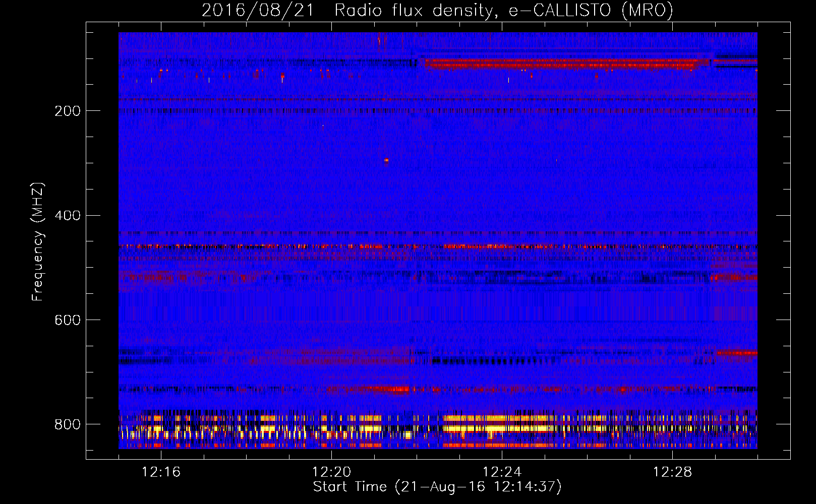
Task: Click the 200 frequency tick label
Action: coord(68,111)
